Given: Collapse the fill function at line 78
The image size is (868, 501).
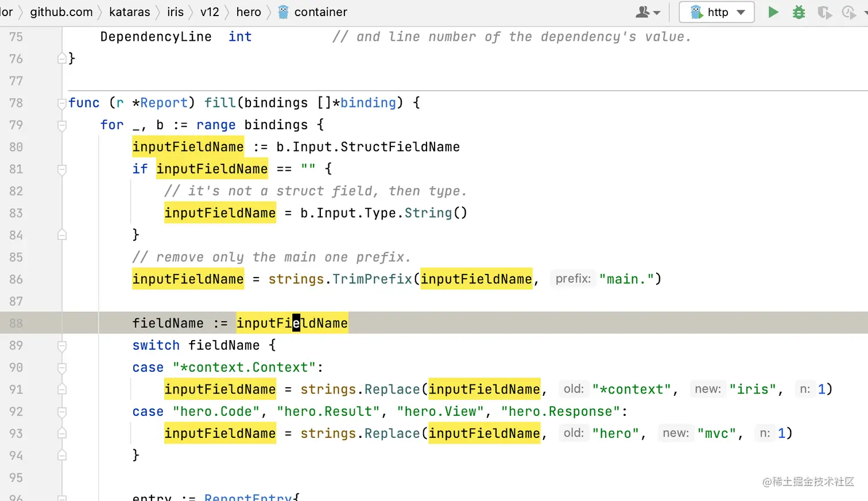Looking at the screenshot, I should click(62, 103).
